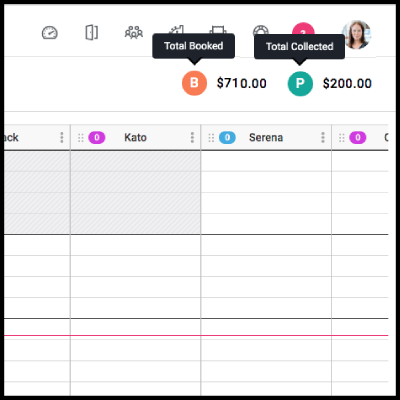
Task: Open the dashboard gauge icon
Action: pyautogui.click(x=50, y=33)
